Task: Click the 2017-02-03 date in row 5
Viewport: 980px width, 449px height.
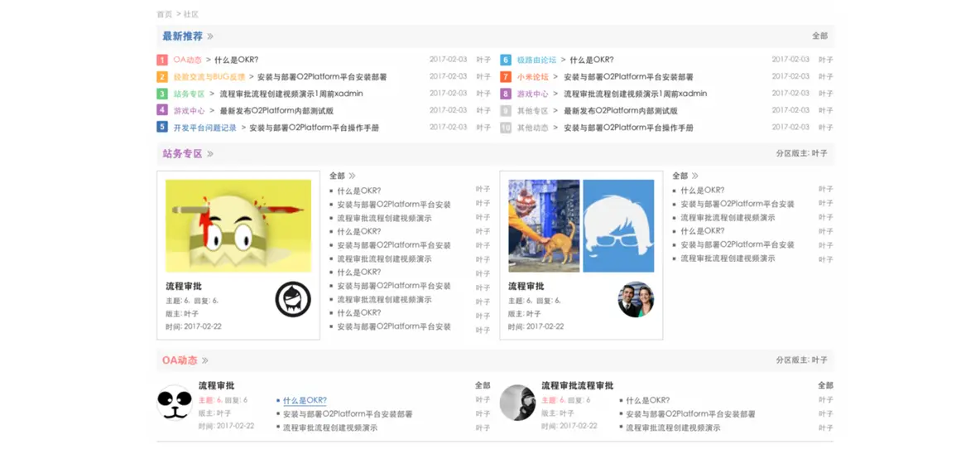Action: [x=448, y=127]
